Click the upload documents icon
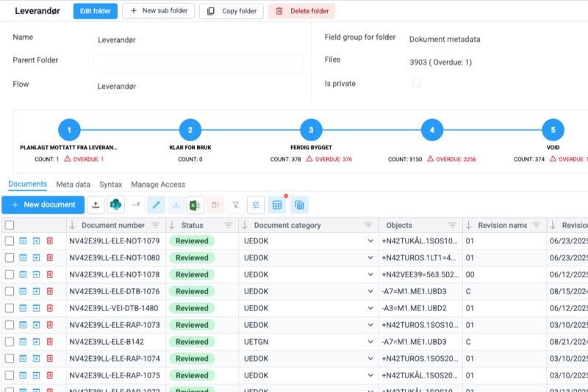Image resolution: width=588 pixels, height=392 pixels. pyautogui.click(x=96, y=204)
